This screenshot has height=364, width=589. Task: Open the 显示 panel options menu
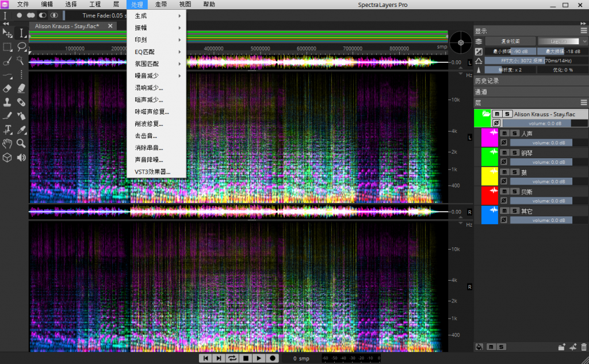(x=583, y=30)
